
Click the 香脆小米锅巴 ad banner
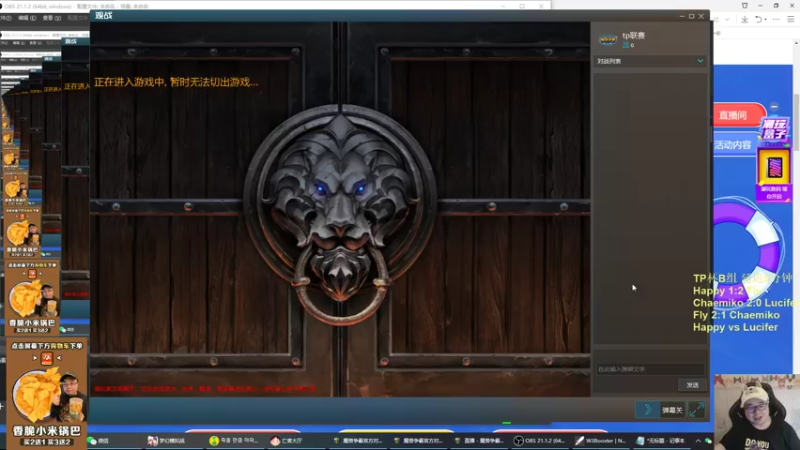[x=46, y=393]
